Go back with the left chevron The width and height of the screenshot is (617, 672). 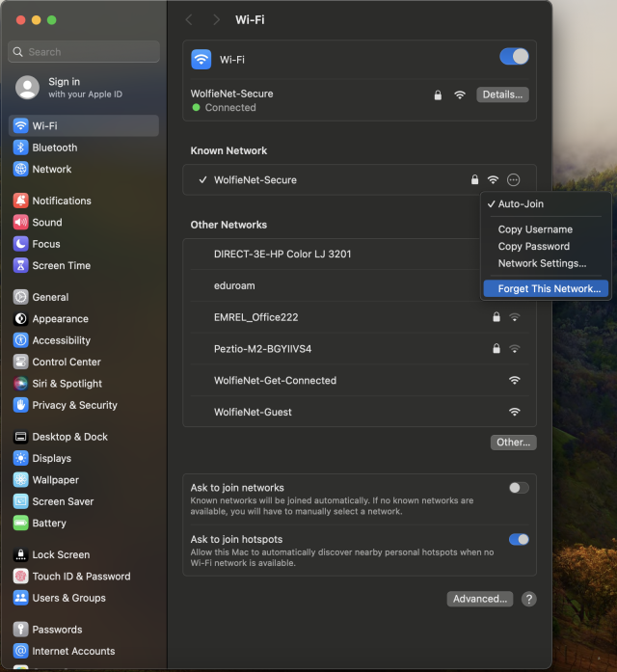click(189, 19)
